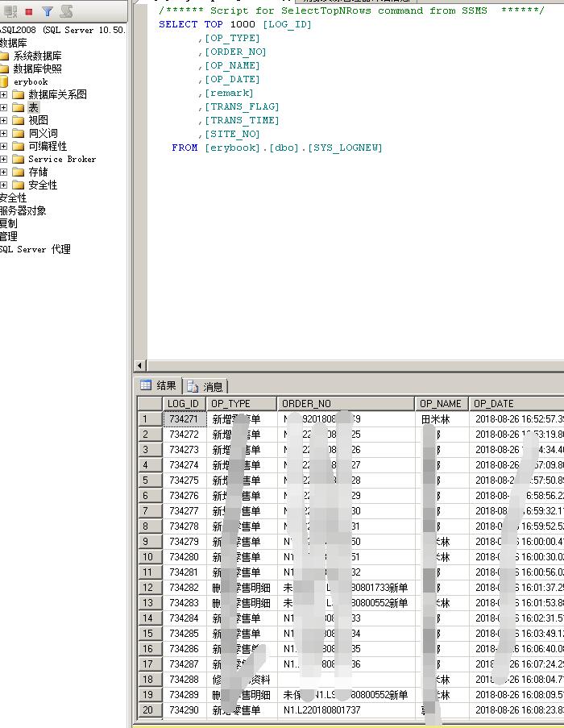The width and height of the screenshot is (564, 728).
Task: Select the 管理 tree node
Action: [9, 237]
